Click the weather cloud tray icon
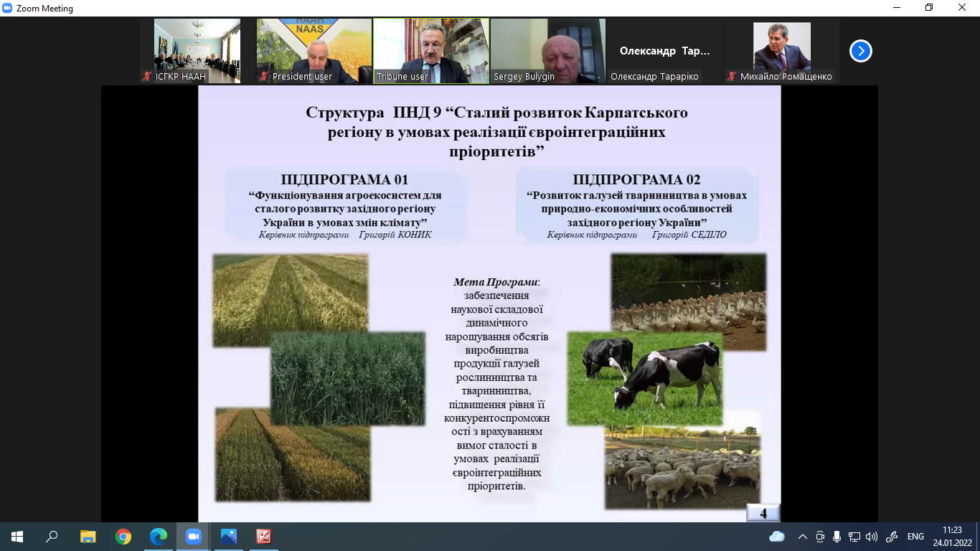The height and width of the screenshot is (551, 980). tap(777, 536)
